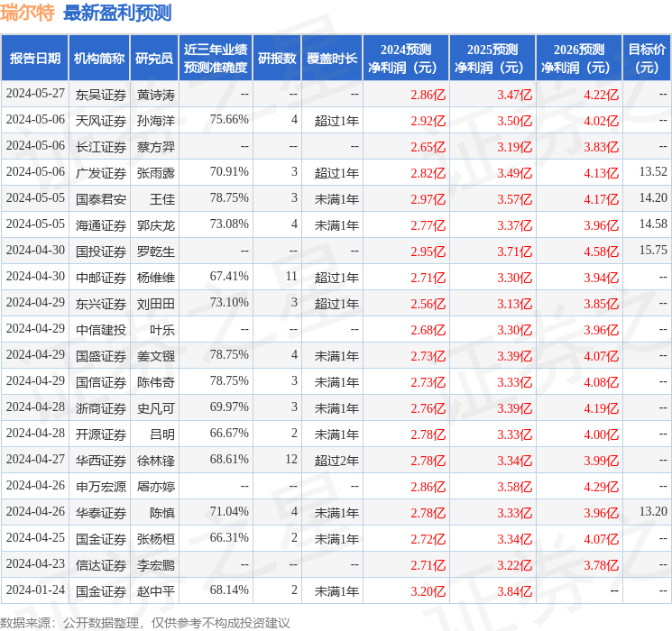This screenshot has height=631, width=672.
Task: Click researcher name 叶乐
Action: click(x=162, y=330)
